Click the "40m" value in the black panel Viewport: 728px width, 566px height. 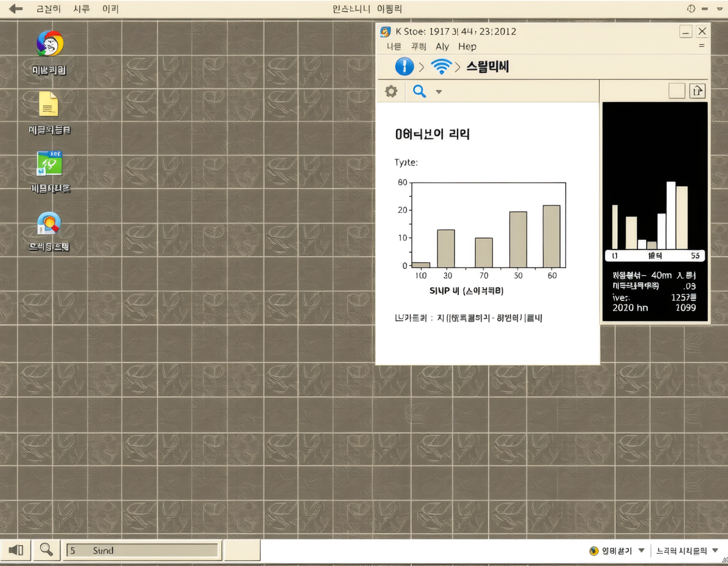pyautogui.click(x=661, y=275)
